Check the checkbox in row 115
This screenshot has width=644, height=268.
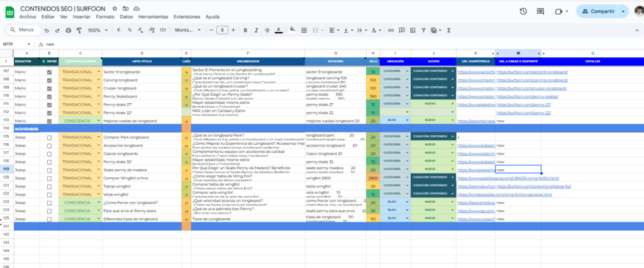click(x=50, y=137)
